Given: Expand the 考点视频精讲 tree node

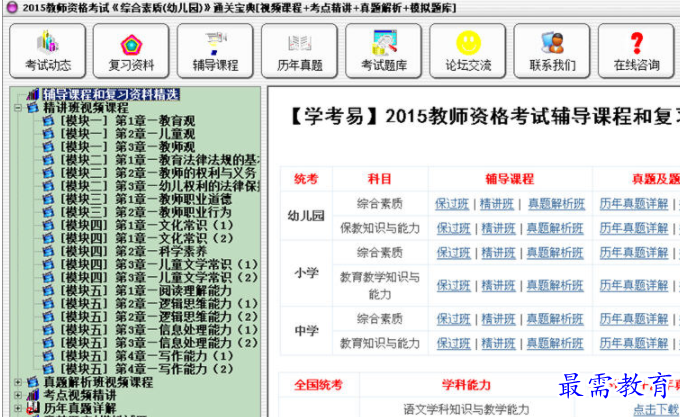Looking at the screenshot, I should click(x=18, y=395).
